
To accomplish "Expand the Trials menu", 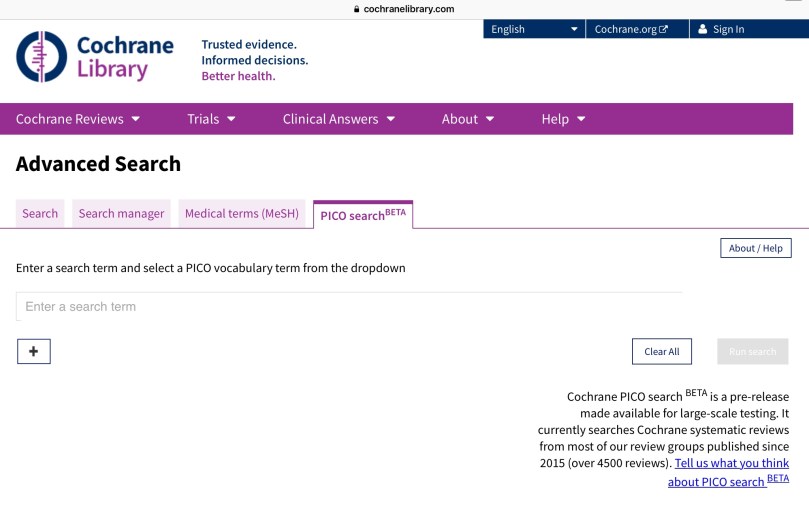I will click(211, 119).
